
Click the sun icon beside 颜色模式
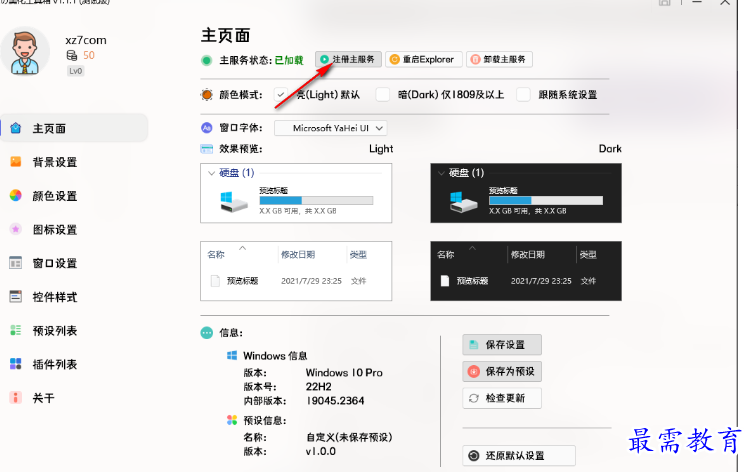(x=207, y=95)
